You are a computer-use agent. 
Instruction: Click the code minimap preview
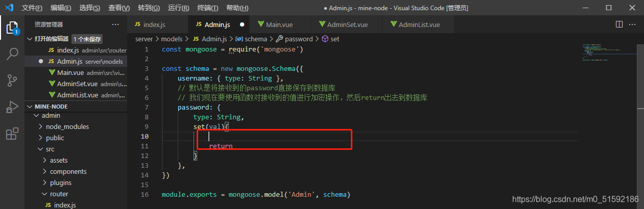[608, 54]
